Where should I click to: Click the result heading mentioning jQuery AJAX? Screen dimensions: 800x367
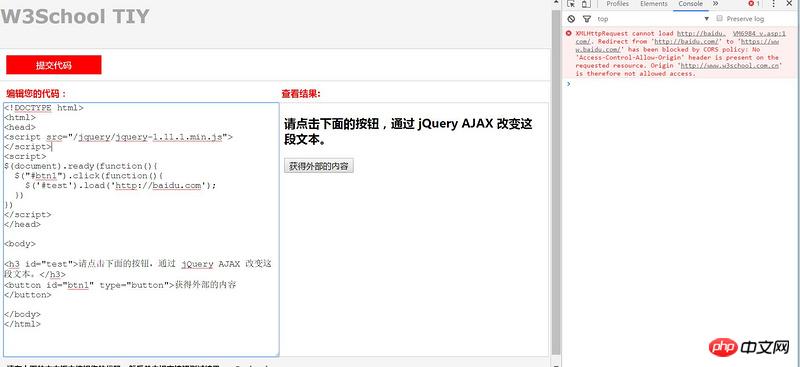408,132
